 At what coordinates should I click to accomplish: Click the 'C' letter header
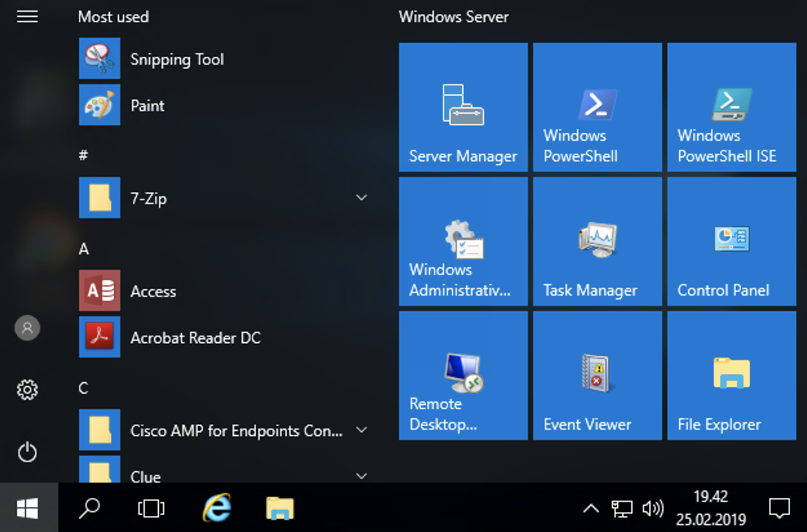[x=83, y=388]
